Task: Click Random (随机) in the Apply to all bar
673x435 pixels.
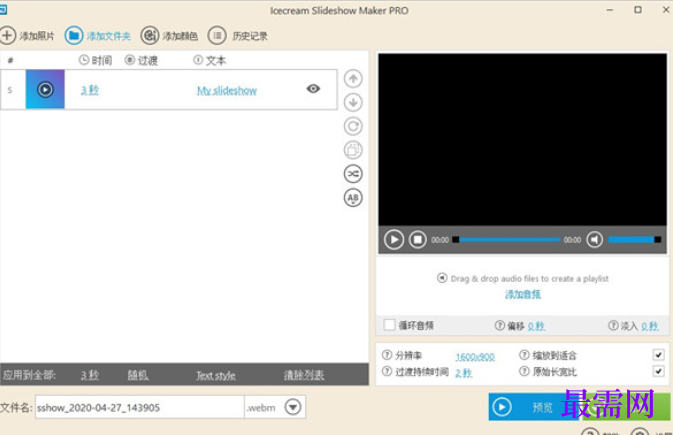Action: 138,375
